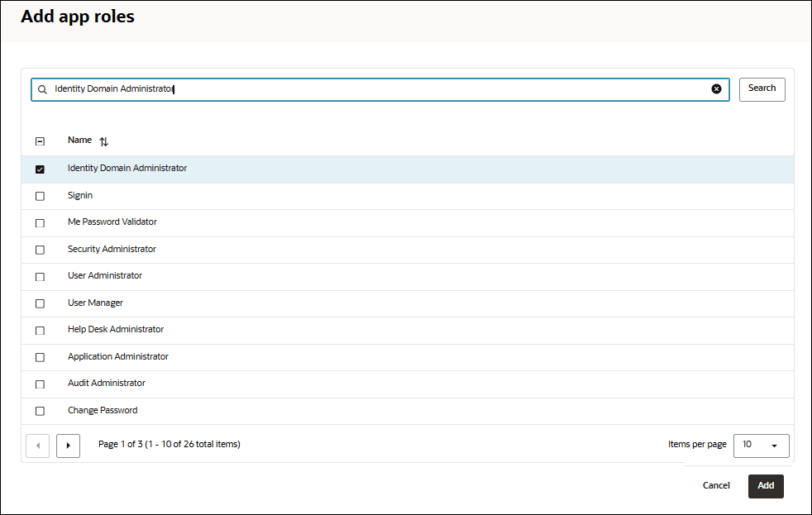The width and height of the screenshot is (812, 515).
Task: Open the items per page selector
Action: pyautogui.click(x=761, y=446)
